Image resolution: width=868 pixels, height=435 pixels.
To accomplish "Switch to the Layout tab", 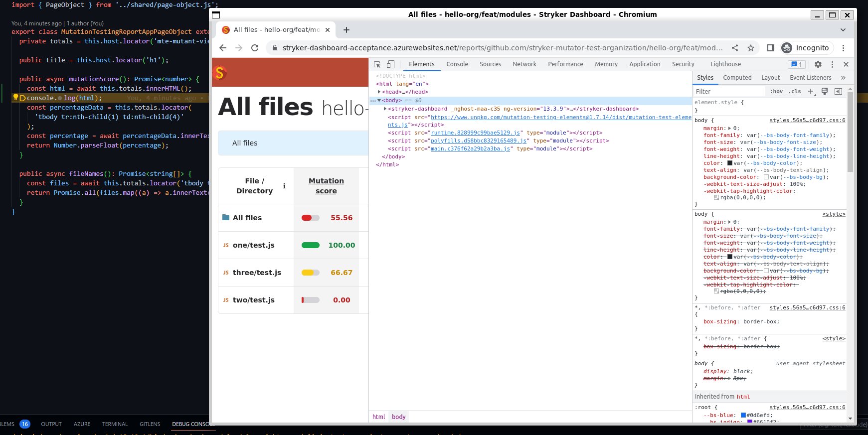I will (770, 78).
